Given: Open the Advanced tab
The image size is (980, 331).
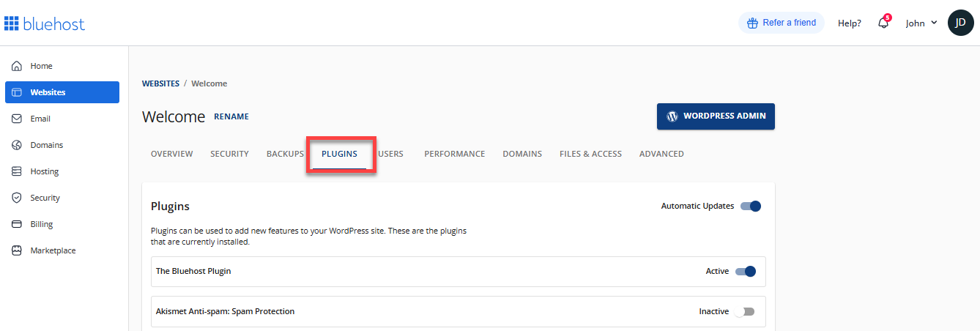Looking at the screenshot, I should point(661,154).
